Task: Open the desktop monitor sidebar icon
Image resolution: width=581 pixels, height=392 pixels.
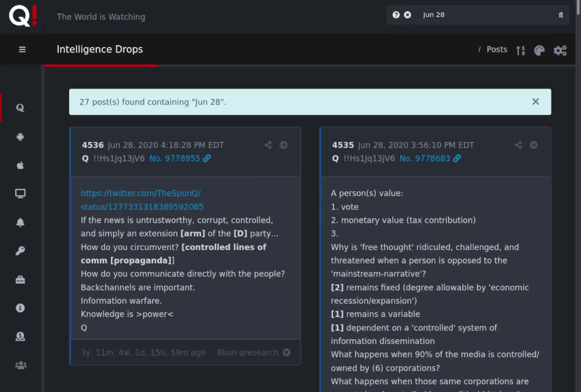Action: tap(20, 193)
